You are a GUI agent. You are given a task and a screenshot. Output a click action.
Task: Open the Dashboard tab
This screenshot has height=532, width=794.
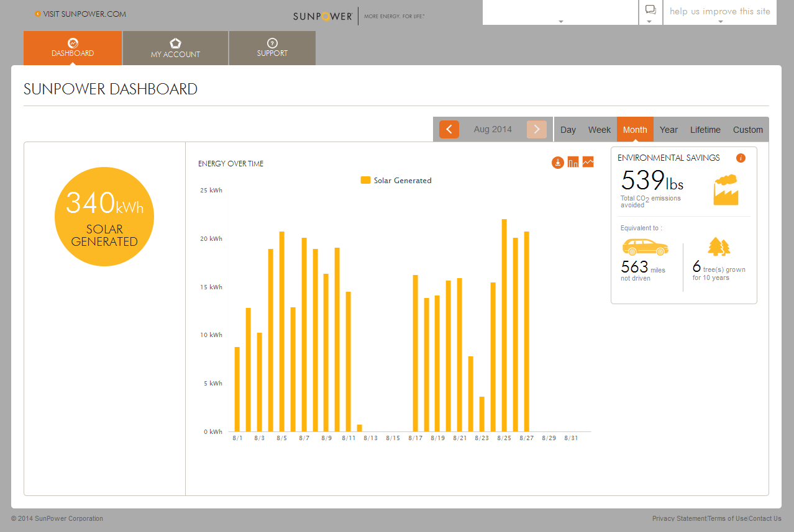pos(73,48)
